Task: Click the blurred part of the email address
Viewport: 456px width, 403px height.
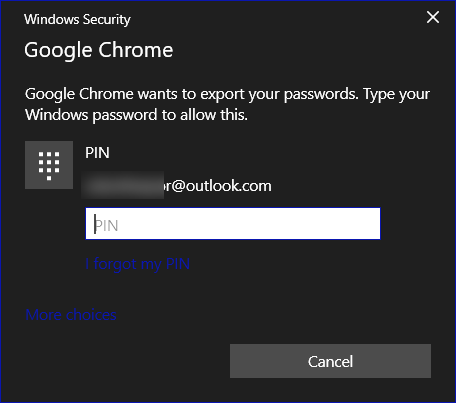Action: 123,185
